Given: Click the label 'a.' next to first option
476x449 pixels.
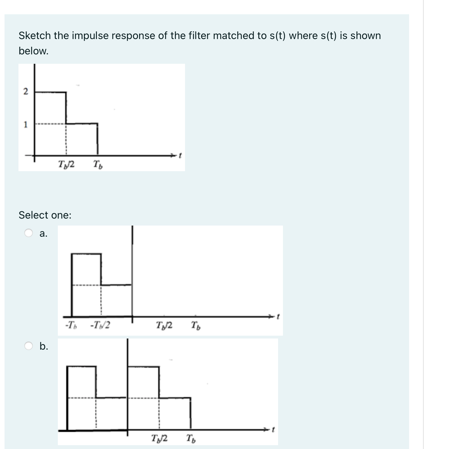Looking at the screenshot, I should pos(43,234).
